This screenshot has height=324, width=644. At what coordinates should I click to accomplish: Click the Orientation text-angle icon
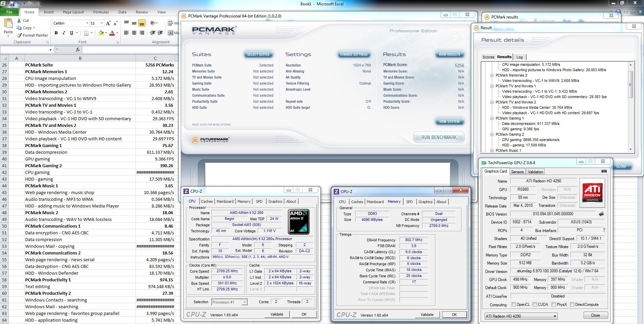[x=153, y=23]
